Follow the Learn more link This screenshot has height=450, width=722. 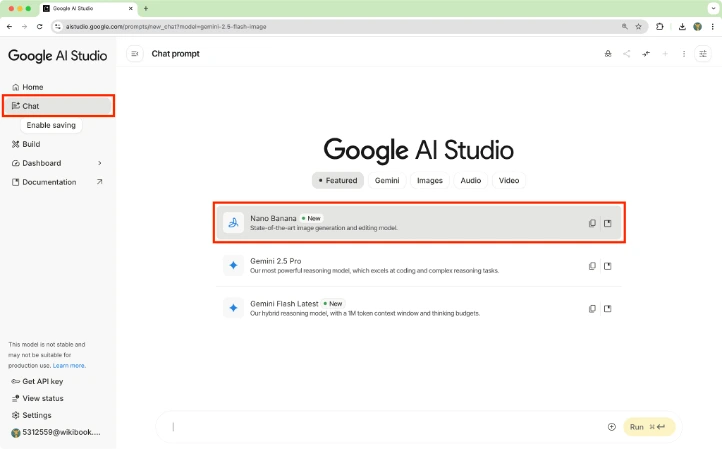69,366
